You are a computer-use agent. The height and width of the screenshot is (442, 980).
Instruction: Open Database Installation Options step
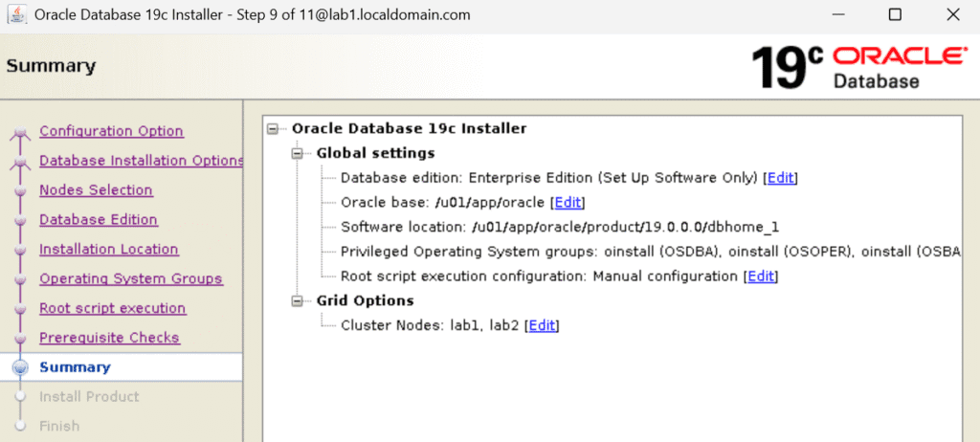click(142, 161)
